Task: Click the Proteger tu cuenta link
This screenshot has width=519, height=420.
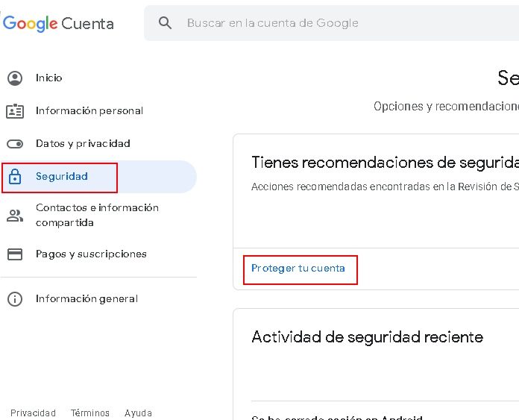Action: pyautogui.click(x=298, y=269)
